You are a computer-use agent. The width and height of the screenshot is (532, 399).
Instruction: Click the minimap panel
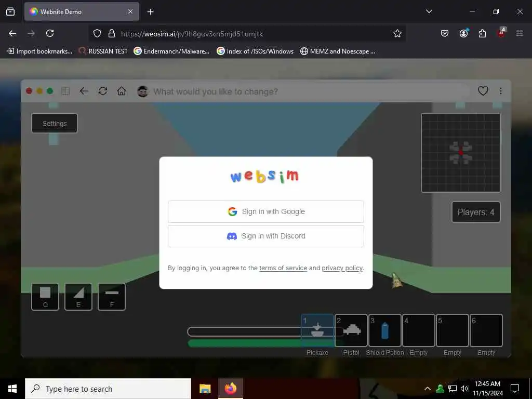click(461, 153)
